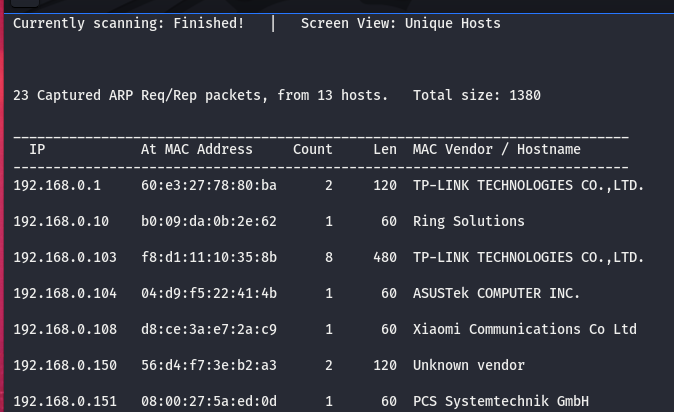
Task: Select the Ring Solutions vendor text
Action: (x=468, y=221)
